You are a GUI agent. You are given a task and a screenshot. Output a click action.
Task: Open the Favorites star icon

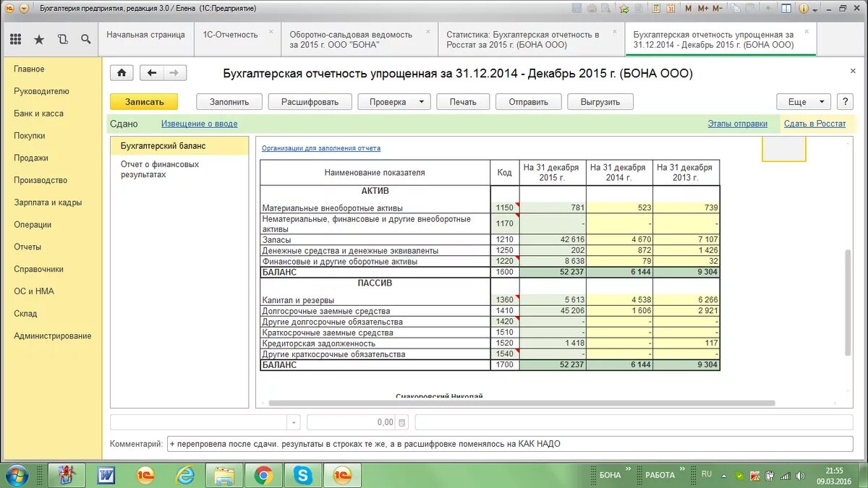click(x=39, y=39)
